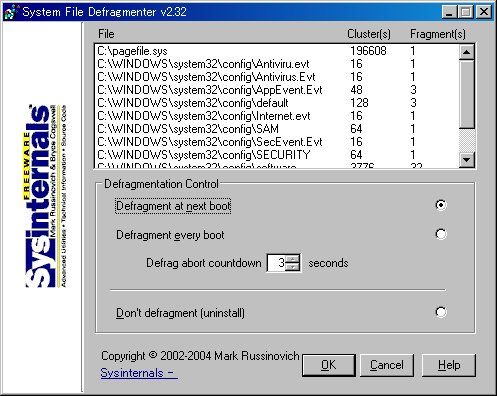Close the System File Defragmenter window
497x396 pixels.
point(484,12)
